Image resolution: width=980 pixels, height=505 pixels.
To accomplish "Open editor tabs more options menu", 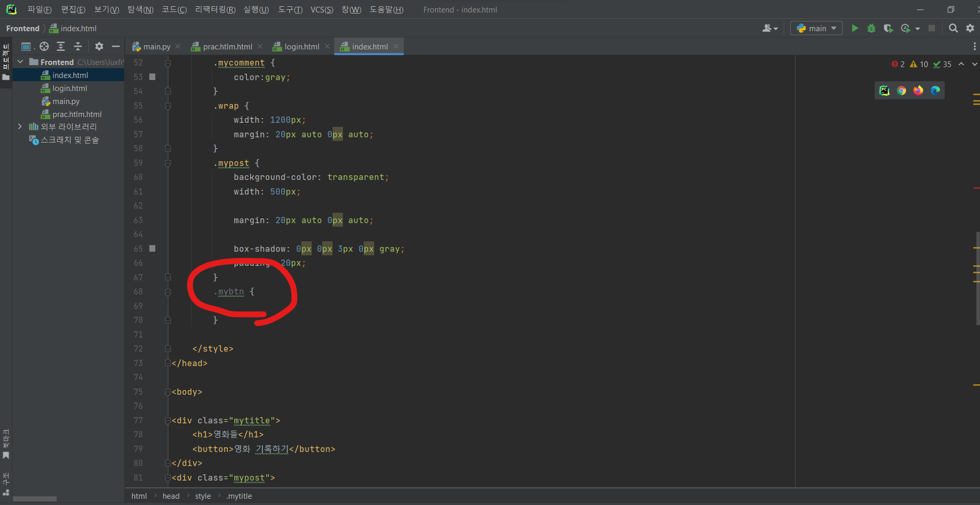I will pyautogui.click(x=974, y=46).
